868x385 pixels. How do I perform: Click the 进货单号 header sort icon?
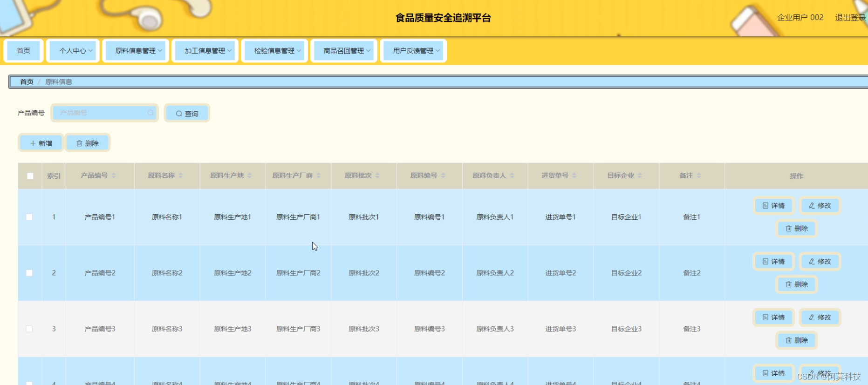point(574,176)
